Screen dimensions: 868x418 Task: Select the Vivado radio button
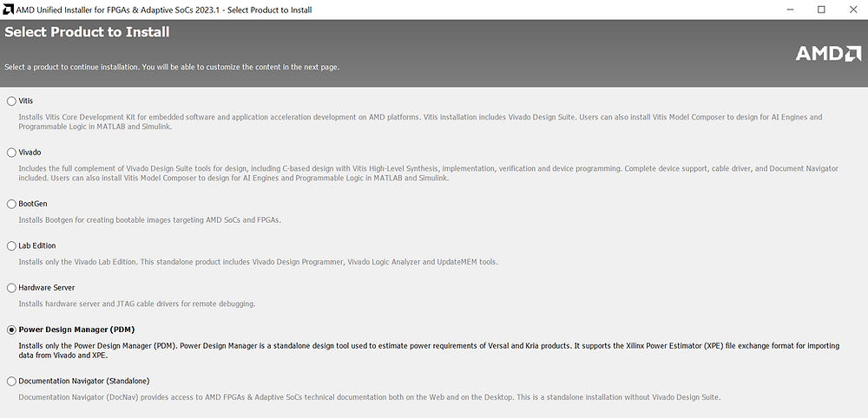tap(11, 153)
